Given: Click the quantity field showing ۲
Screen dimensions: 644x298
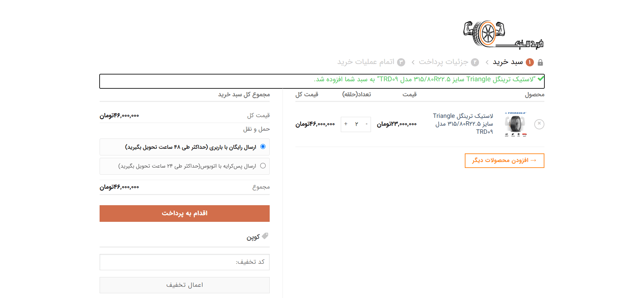Looking at the screenshot, I should tap(356, 124).
